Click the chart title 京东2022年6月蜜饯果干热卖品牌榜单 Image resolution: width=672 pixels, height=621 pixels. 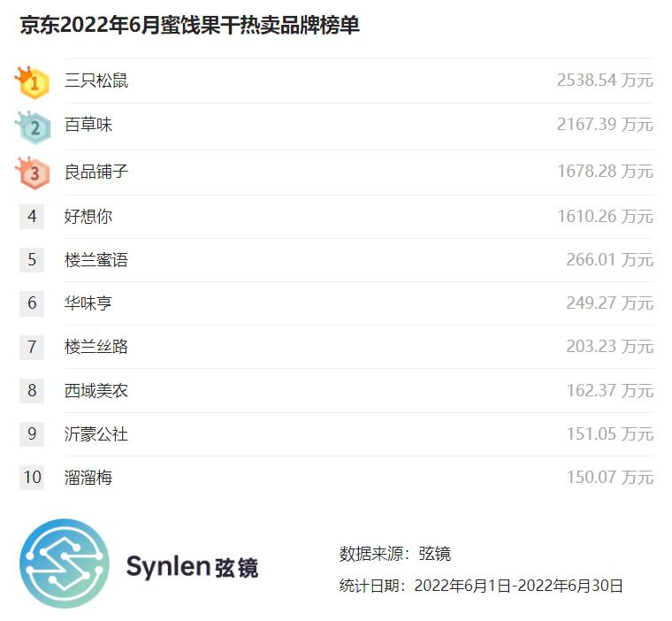189,26
